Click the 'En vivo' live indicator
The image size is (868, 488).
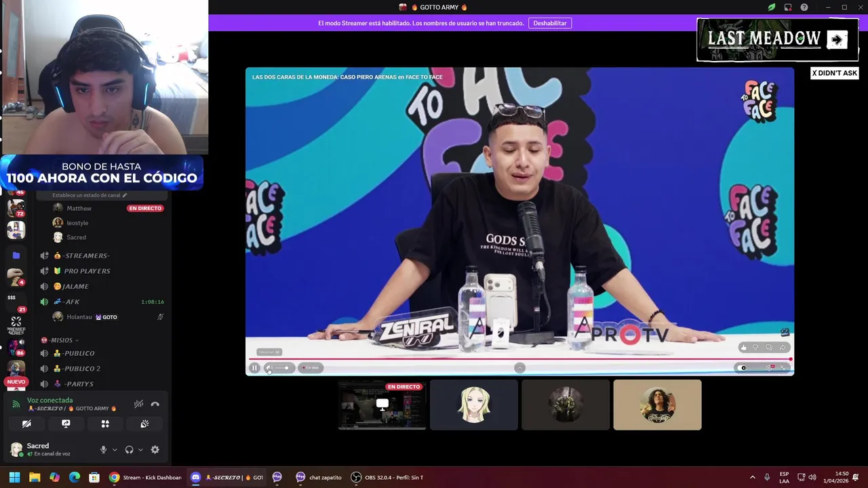(x=311, y=368)
